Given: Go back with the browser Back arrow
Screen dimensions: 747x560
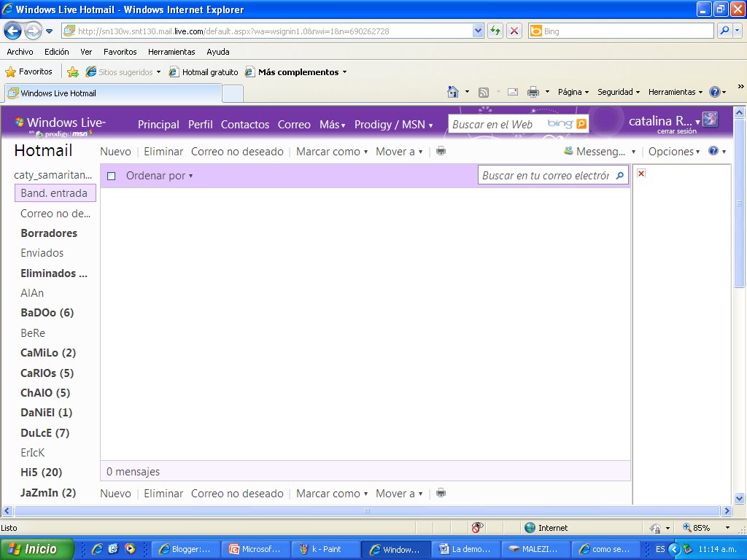Looking at the screenshot, I should [12, 31].
